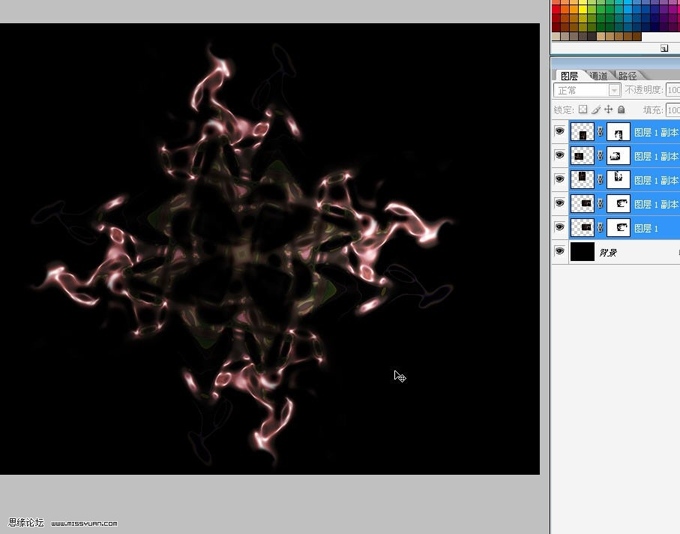Hide the topmost 图层 1 副本 layer
680x534 pixels.
tap(559, 131)
